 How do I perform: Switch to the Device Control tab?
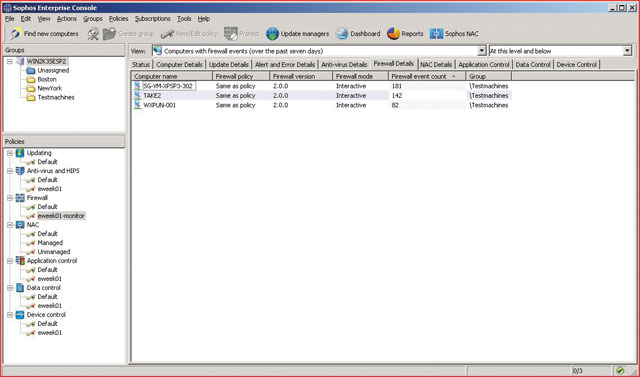tap(576, 64)
